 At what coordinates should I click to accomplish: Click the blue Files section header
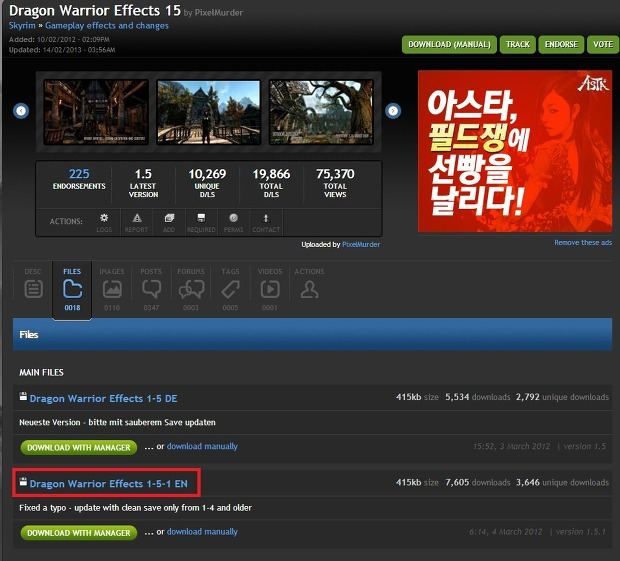312,334
